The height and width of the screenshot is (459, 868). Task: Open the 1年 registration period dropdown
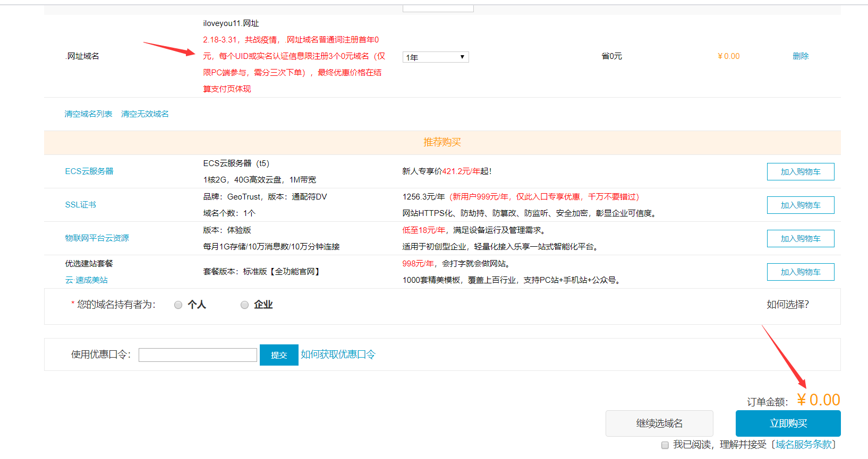436,57
